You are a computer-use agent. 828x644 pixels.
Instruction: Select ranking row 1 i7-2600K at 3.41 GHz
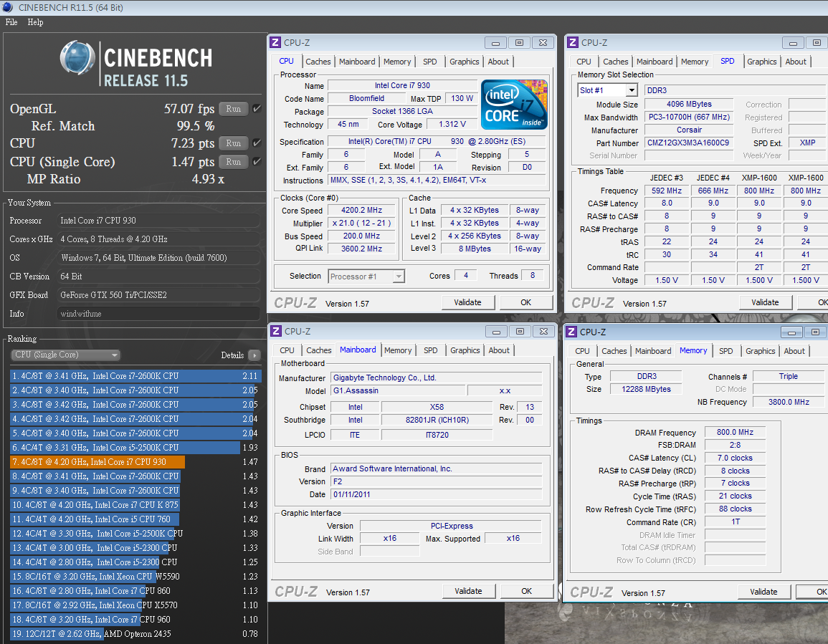pos(134,376)
